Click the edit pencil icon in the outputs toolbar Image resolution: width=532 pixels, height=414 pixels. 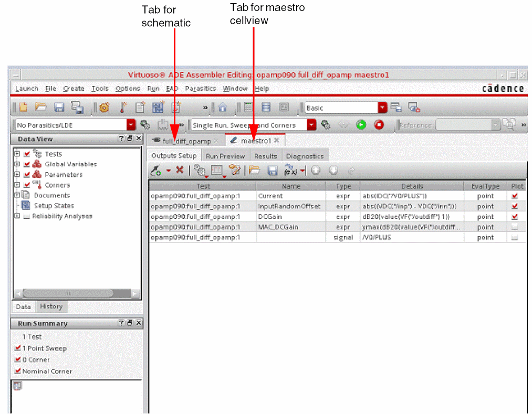(234, 170)
